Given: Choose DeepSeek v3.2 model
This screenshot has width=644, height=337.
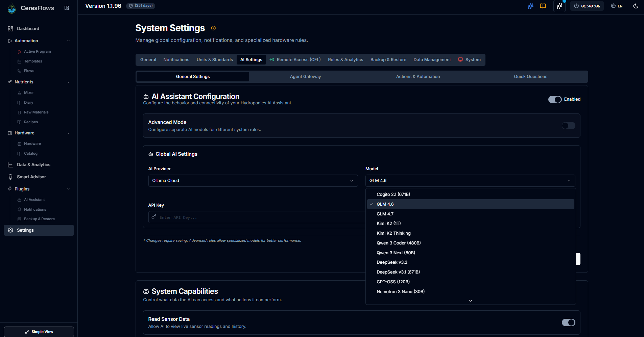Looking at the screenshot, I should tap(471, 262).
